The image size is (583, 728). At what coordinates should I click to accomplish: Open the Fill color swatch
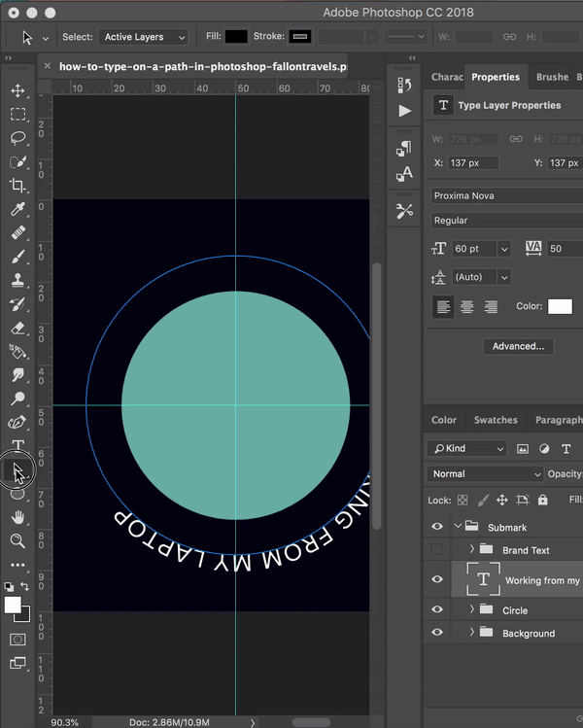tap(236, 37)
